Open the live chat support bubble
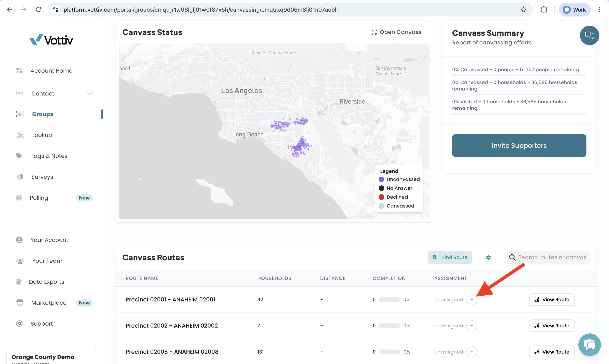The image size is (609, 364). click(589, 345)
